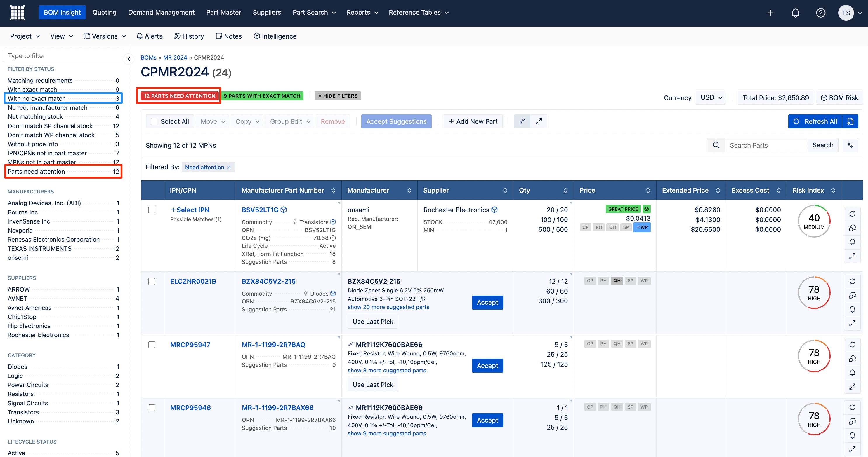Click show 20 more suggested parts link
Viewport: 868px width, 457px height.
(x=388, y=307)
